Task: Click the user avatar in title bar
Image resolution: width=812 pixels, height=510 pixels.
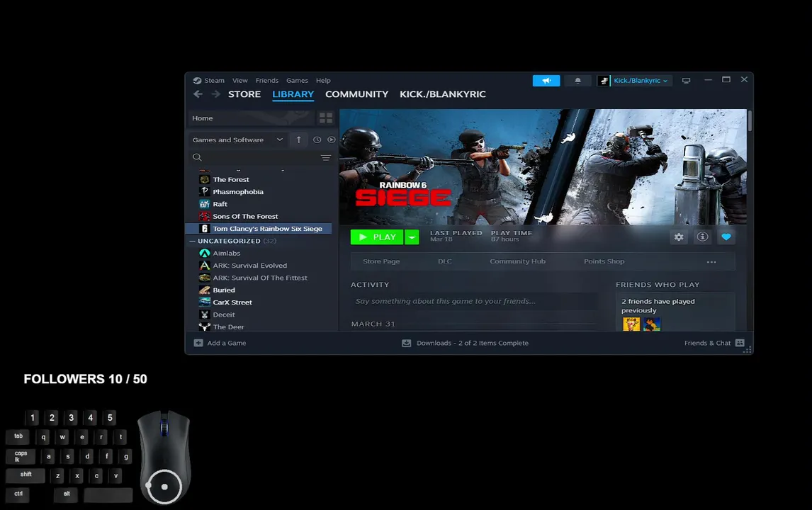Action: coord(603,80)
